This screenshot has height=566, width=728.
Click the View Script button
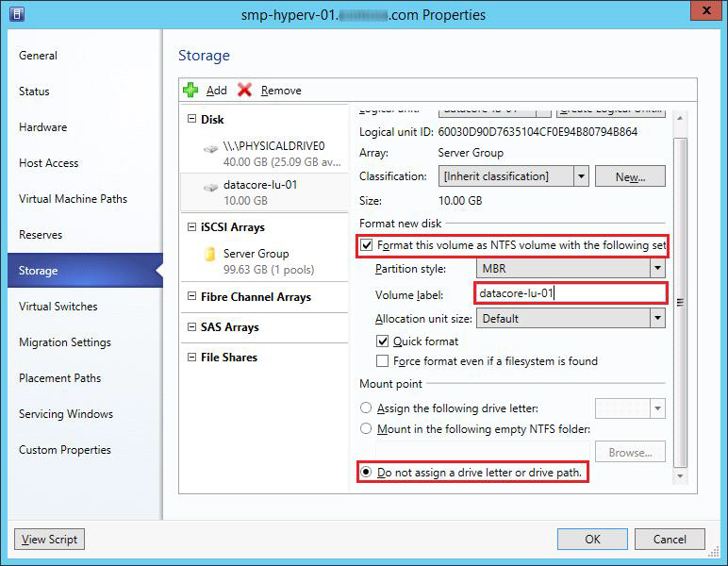49,540
